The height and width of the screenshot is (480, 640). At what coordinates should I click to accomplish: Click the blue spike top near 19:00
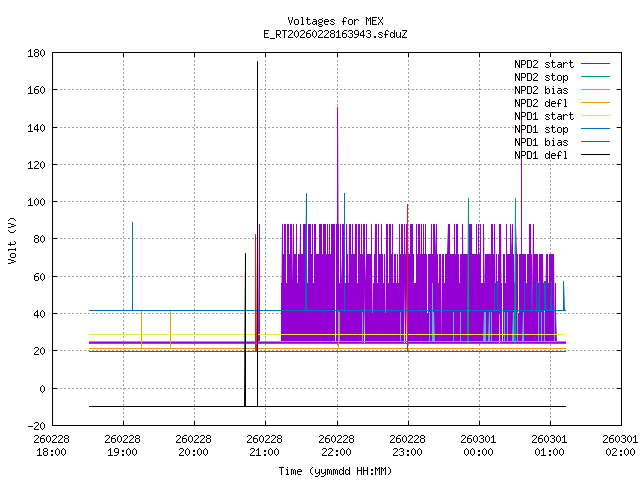tap(132, 223)
